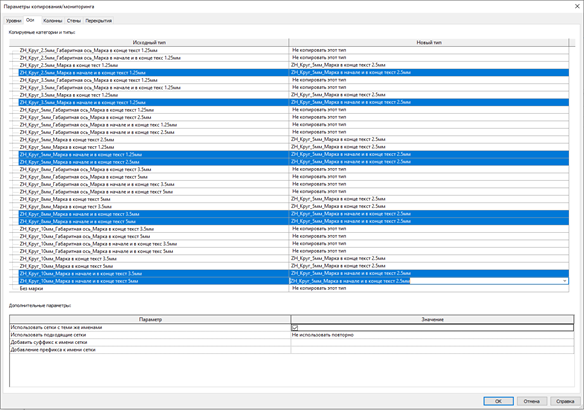
Task: Go to the Перекрытия tab
Action: pos(98,20)
